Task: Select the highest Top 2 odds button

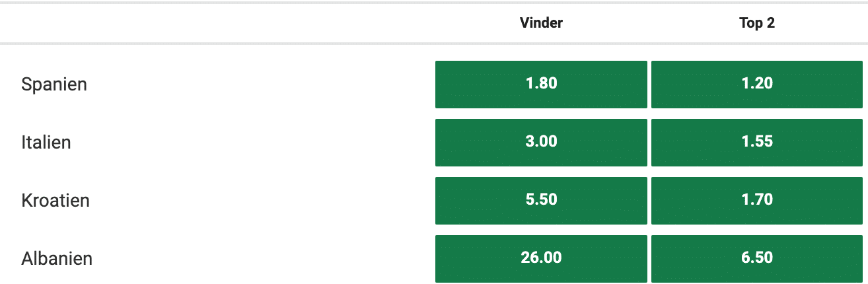Action: point(756,258)
